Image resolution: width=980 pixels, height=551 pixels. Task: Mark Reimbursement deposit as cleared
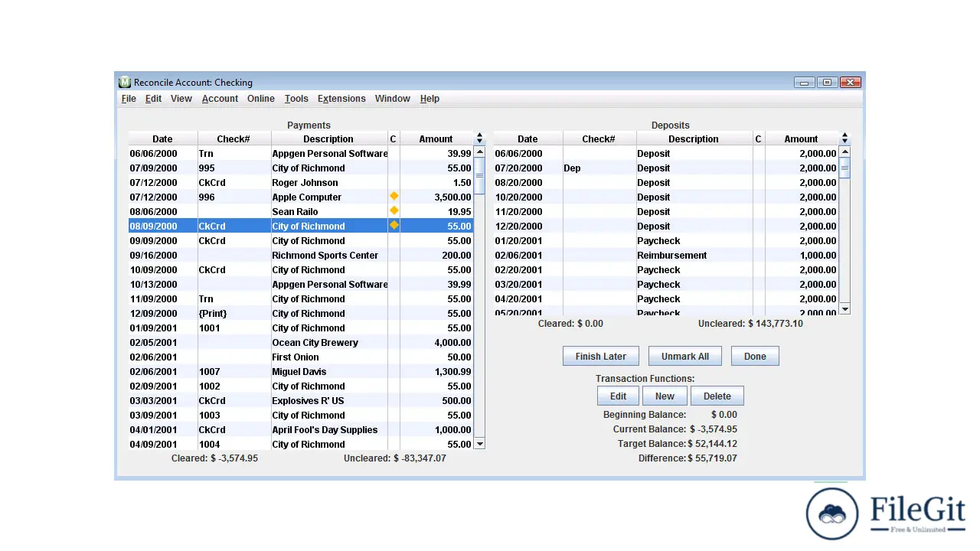(x=758, y=255)
